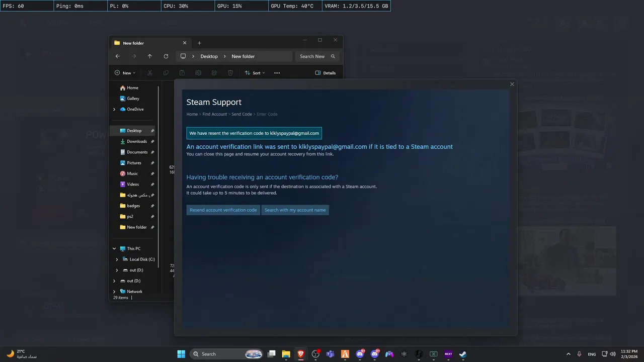This screenshot has height=362, width=644.
Task: Open the Music folder in sidebar
Action: pyautogui.click(x=133, y=173)
